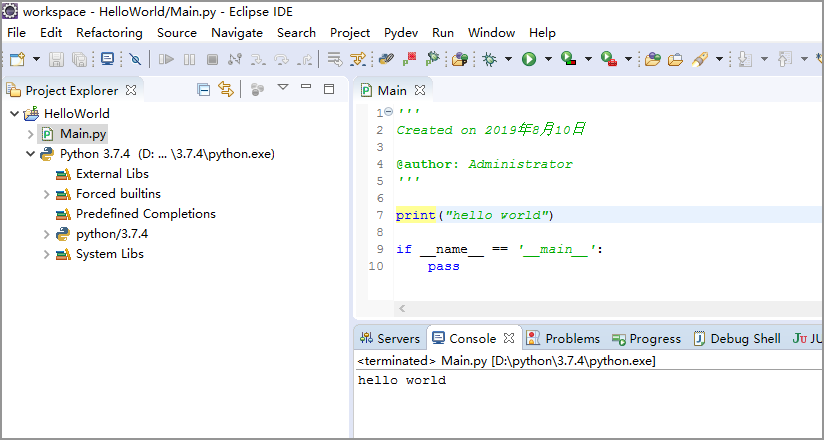
Task: Click the Step Over icon
Action: 282,59
